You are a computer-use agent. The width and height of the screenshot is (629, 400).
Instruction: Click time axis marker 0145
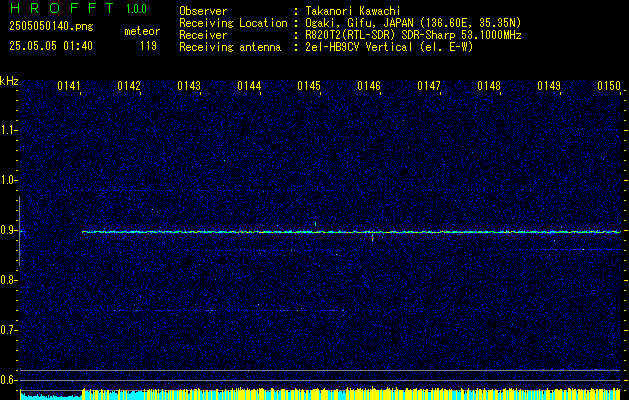(309, 86)
